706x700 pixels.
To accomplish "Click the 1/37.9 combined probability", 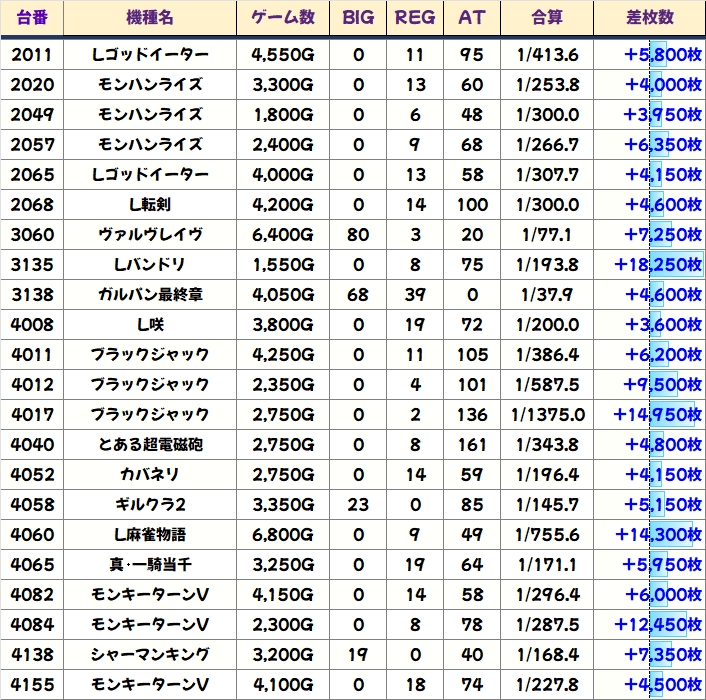I will (x=547, y=294).
